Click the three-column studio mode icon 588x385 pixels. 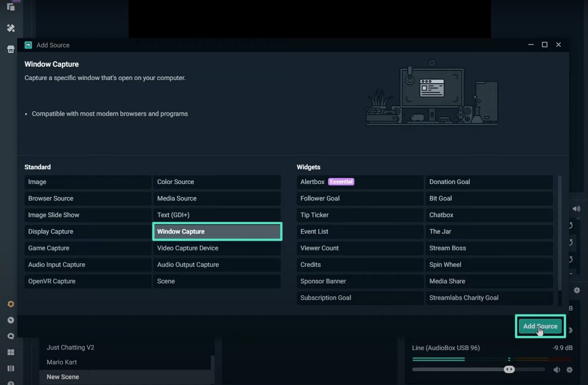[11, 368]
